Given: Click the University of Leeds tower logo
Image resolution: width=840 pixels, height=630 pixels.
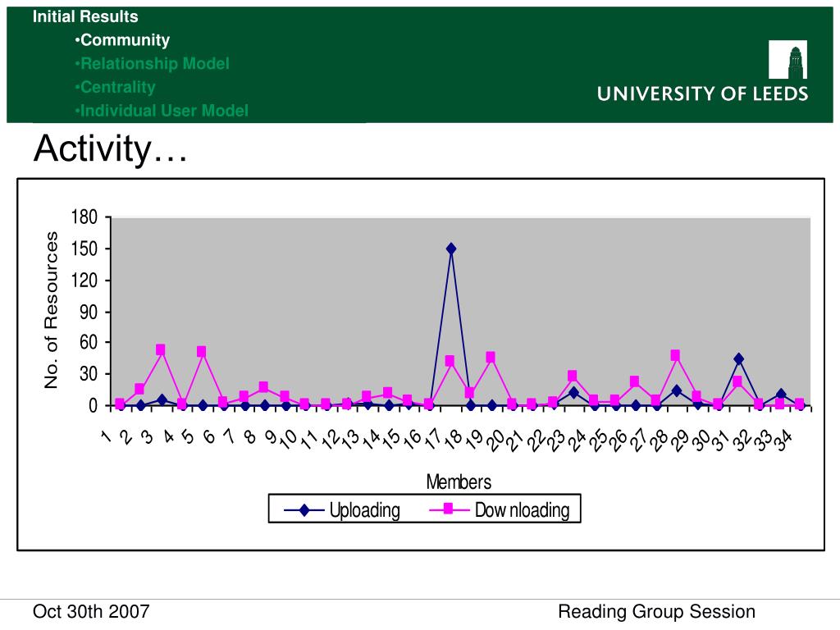Looking at the screenshot, I should [x=787, y=59].
